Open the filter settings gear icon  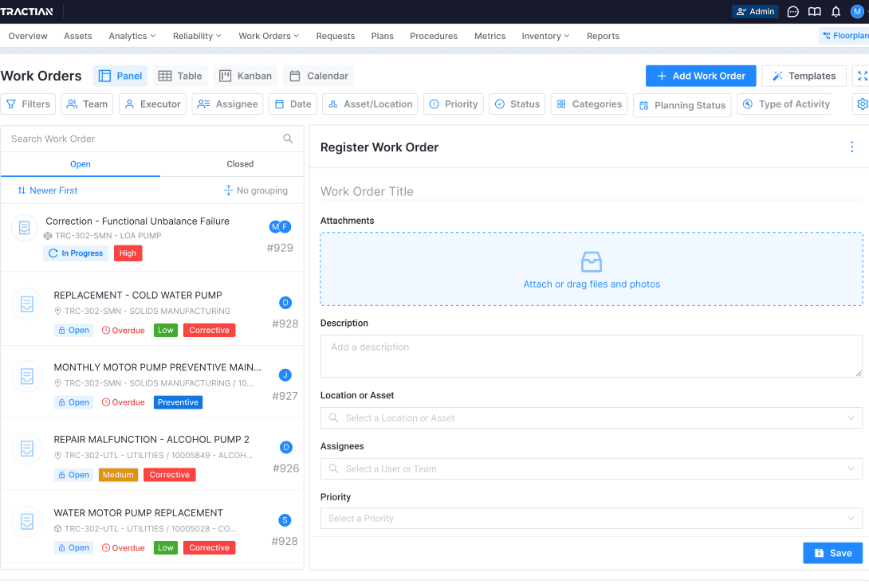coord(863,104)
